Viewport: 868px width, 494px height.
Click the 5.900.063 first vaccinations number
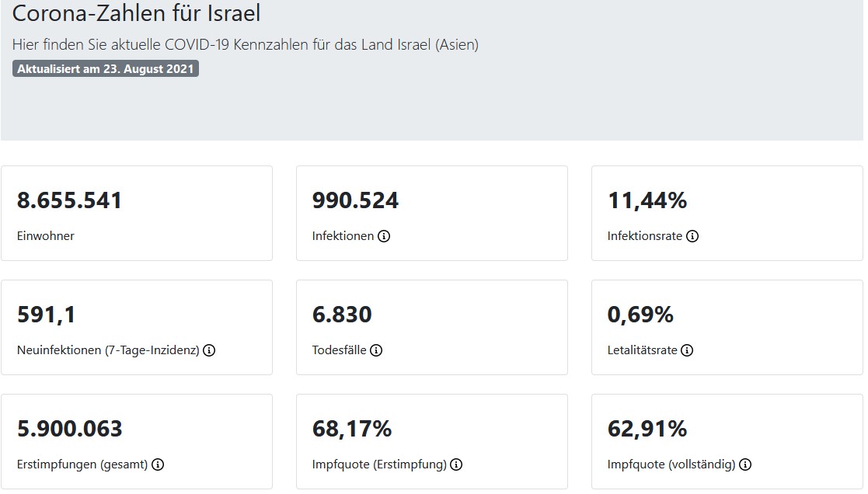[x=70, y=429]
